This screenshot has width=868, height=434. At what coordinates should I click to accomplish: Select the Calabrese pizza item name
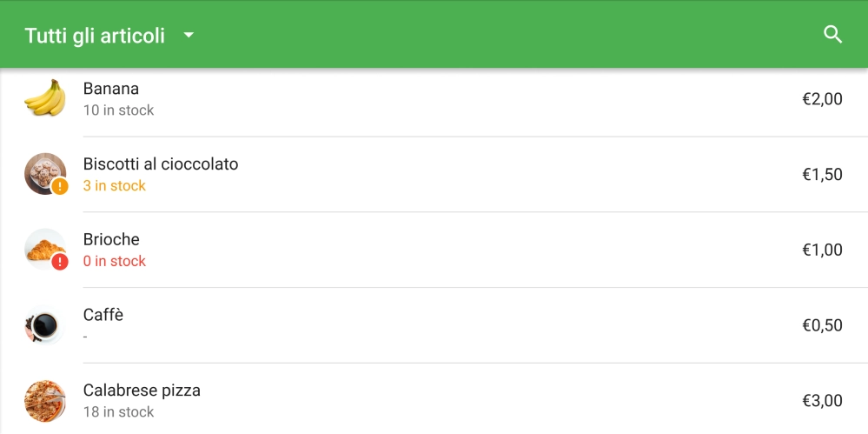pyautogui.click(x=142, y=391)
